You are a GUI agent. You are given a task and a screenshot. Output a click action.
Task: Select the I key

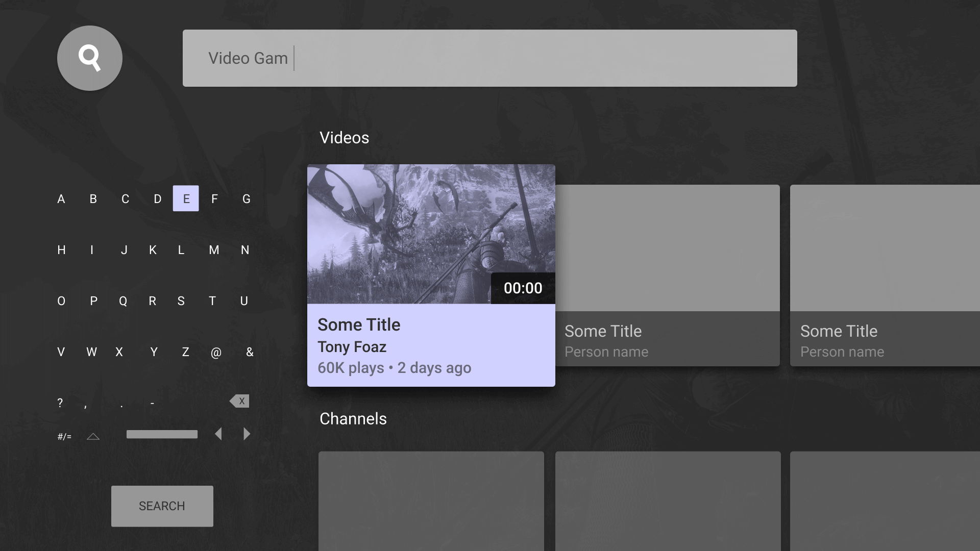coord(92,250)
